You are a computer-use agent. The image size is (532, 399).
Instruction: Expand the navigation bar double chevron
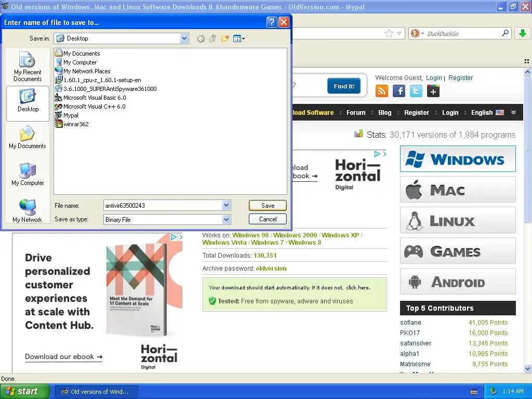point(513,112)
